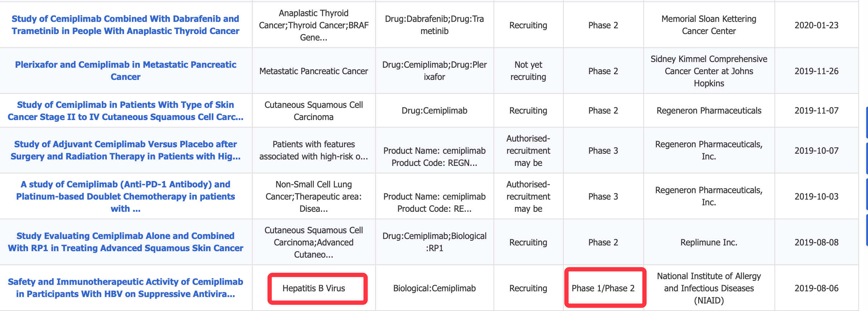This screenshot has height=311, width=868.
Task: Select the Anaplastic Thyroid Cancer condition cell
Action: coord(314,25)
